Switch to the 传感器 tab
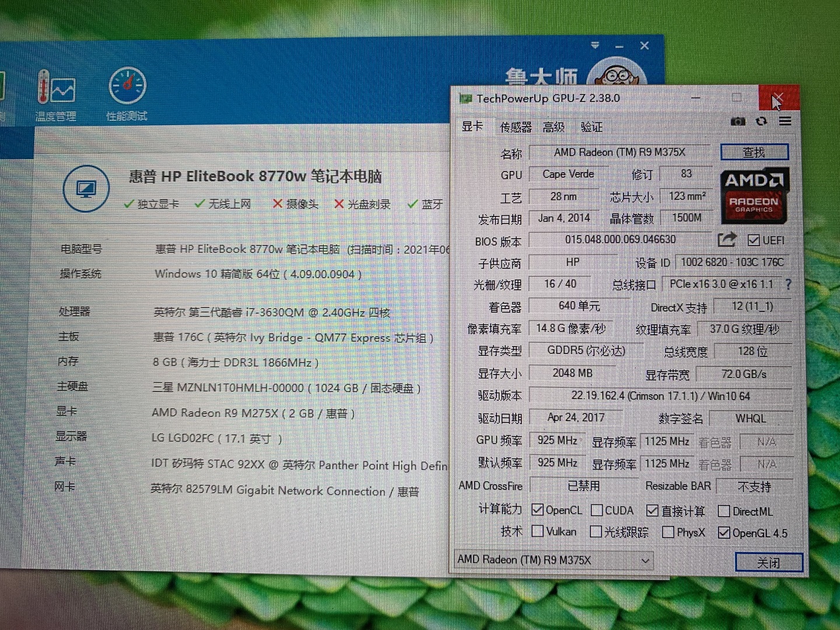840x630 pixels. 516,127
